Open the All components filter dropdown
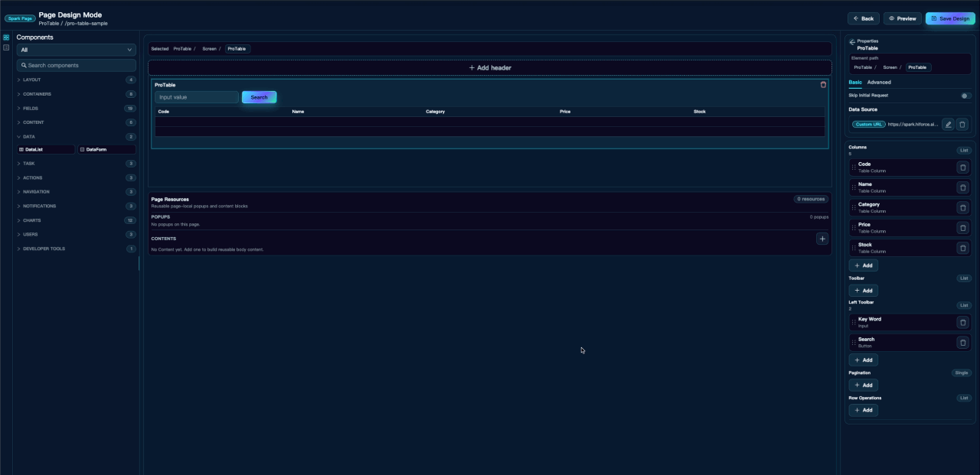The height and width of the screenshot is (475, 980). click(77, 50)
